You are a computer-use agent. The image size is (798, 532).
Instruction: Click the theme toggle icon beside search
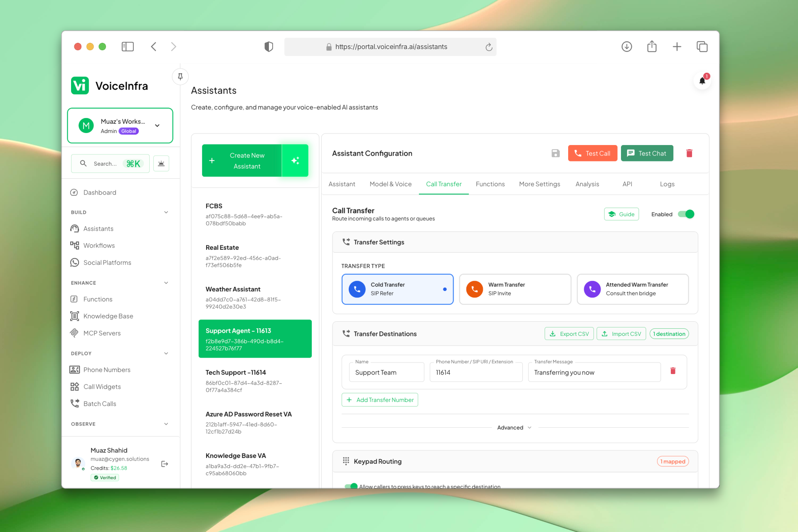(161, 163)
